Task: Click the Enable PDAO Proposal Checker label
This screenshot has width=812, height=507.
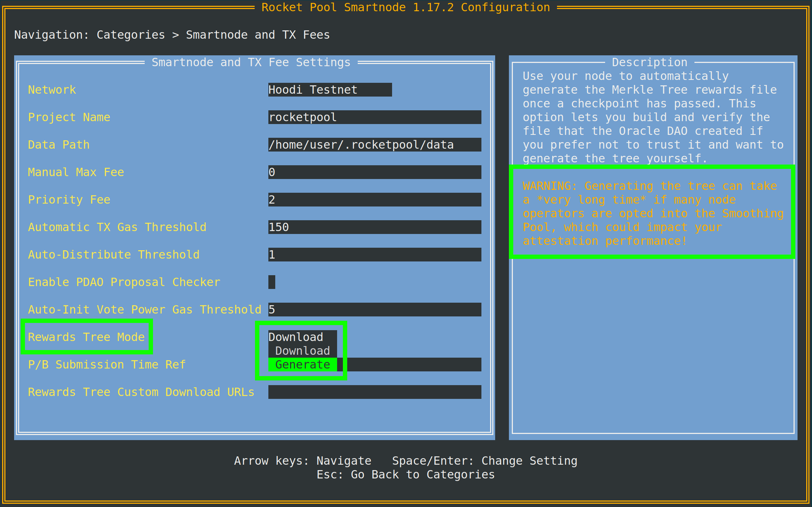Action: (x=124, y=282)
